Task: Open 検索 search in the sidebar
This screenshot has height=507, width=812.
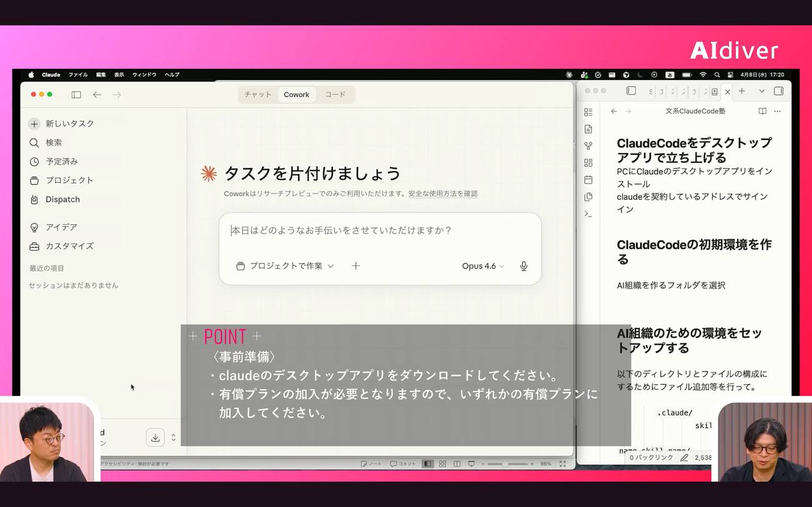Action: [53, 143]
